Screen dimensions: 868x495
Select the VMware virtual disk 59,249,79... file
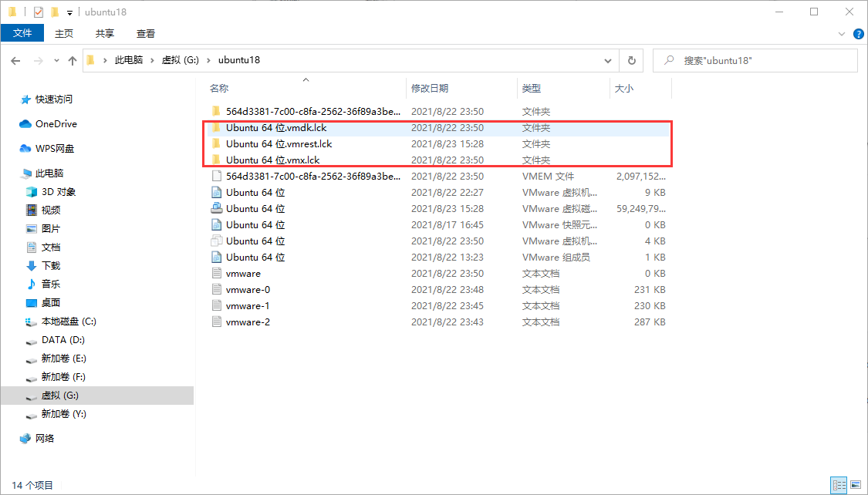437,208
